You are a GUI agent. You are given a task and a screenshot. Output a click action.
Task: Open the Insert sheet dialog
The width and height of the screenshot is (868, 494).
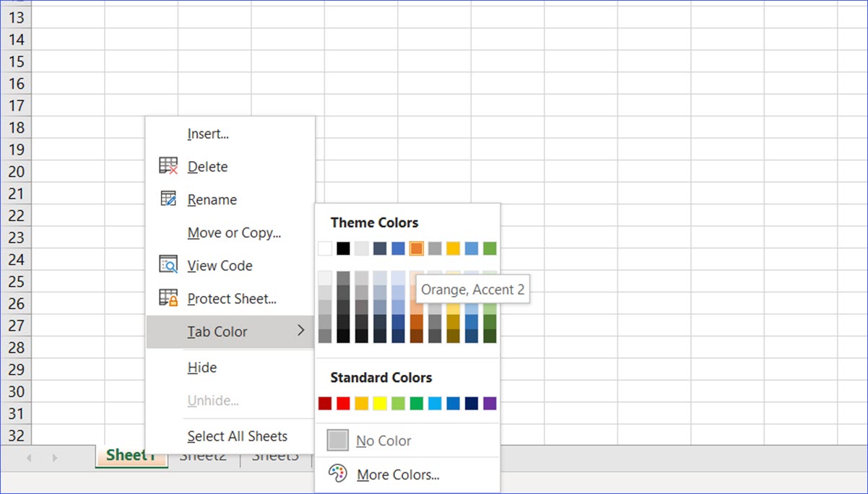click(x=208, y=134)
